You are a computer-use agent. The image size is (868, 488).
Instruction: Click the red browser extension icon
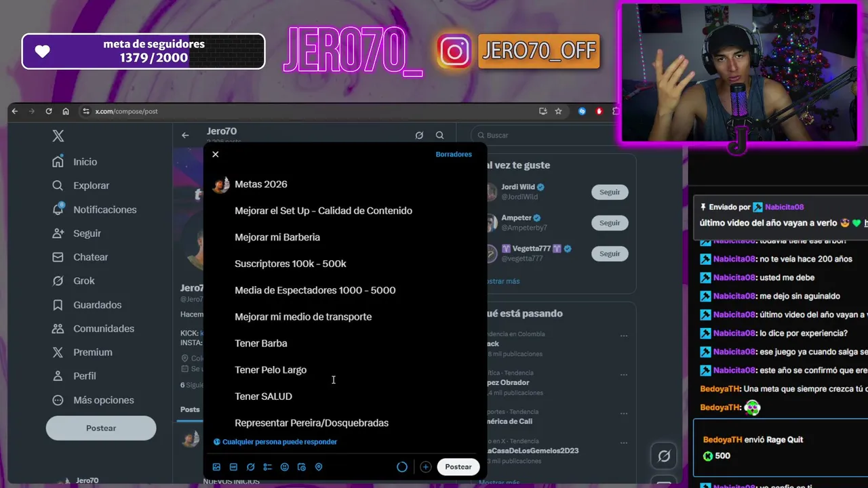tap(599, 111)
